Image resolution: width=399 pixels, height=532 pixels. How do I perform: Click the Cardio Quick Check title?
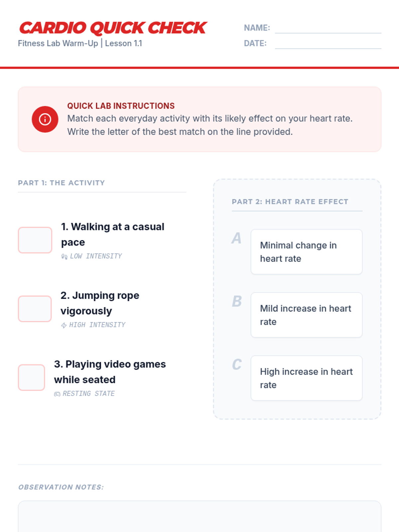click(x=113, y=28)
